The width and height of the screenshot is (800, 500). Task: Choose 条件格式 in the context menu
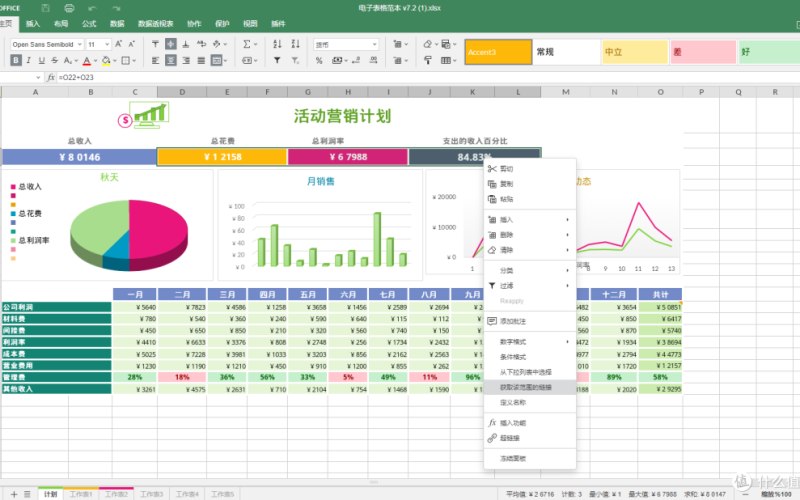[x=530, y=357]
